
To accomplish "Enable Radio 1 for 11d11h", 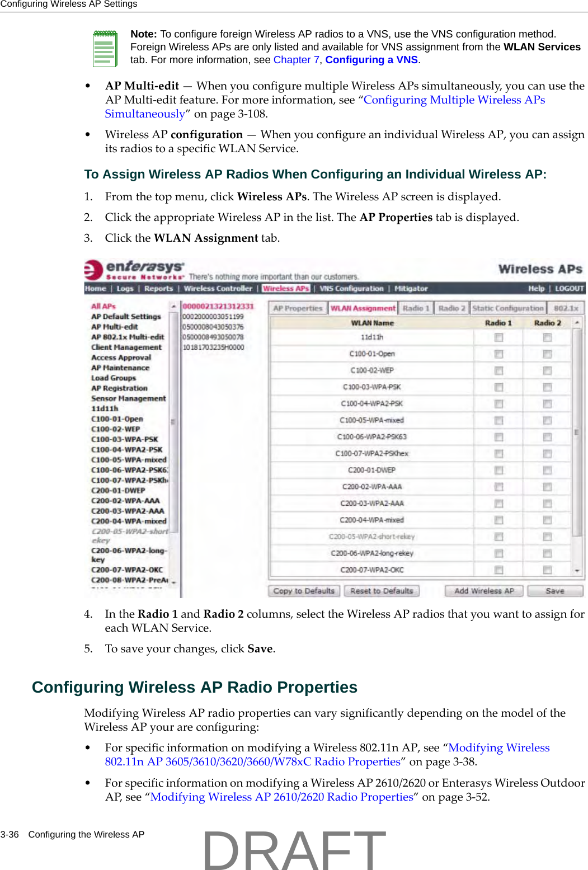I will pyautogui.click(x=498, y=337).
